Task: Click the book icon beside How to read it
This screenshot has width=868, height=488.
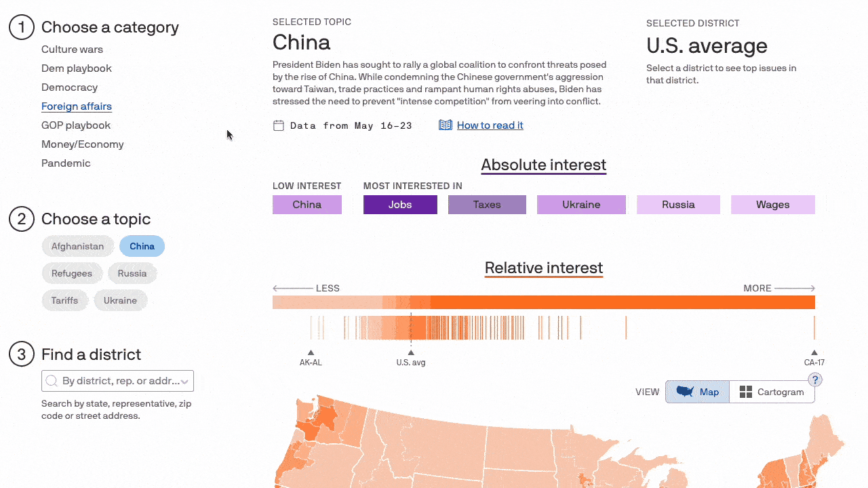Action: pos(446,125)
